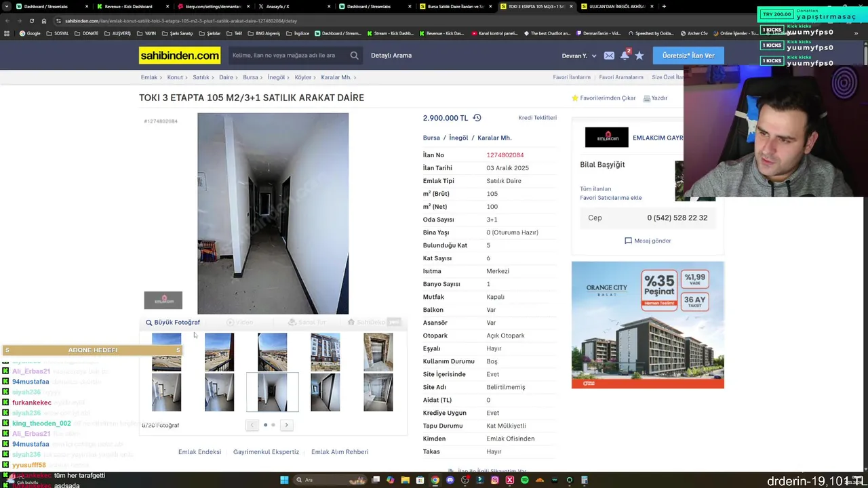Switch to Bursa Satılık Daire İlanları tab
This screenshot has height=488, width=868.
pyautogui.click(x=456, y=6)
